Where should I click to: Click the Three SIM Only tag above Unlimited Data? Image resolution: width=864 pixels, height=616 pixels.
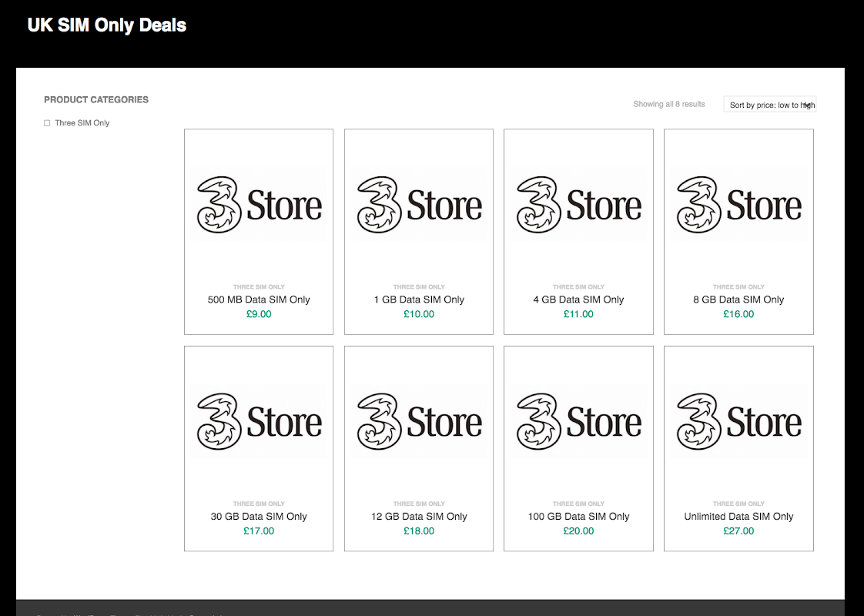point(739,504)
